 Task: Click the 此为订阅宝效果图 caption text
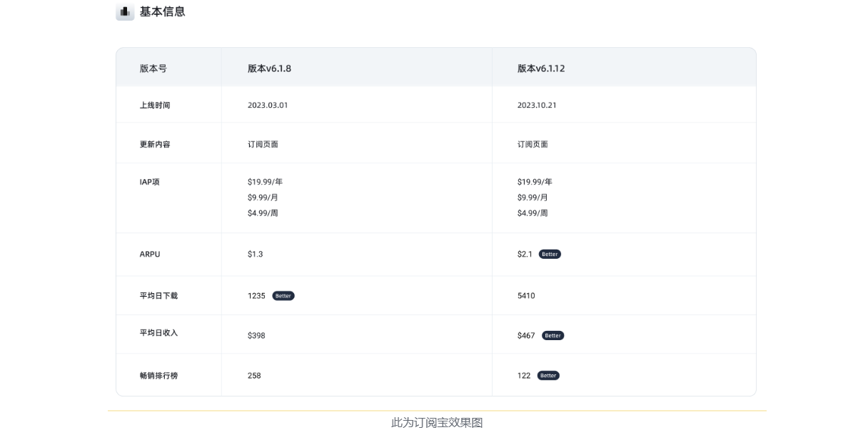pyautogui.click(x=437, y=422)
